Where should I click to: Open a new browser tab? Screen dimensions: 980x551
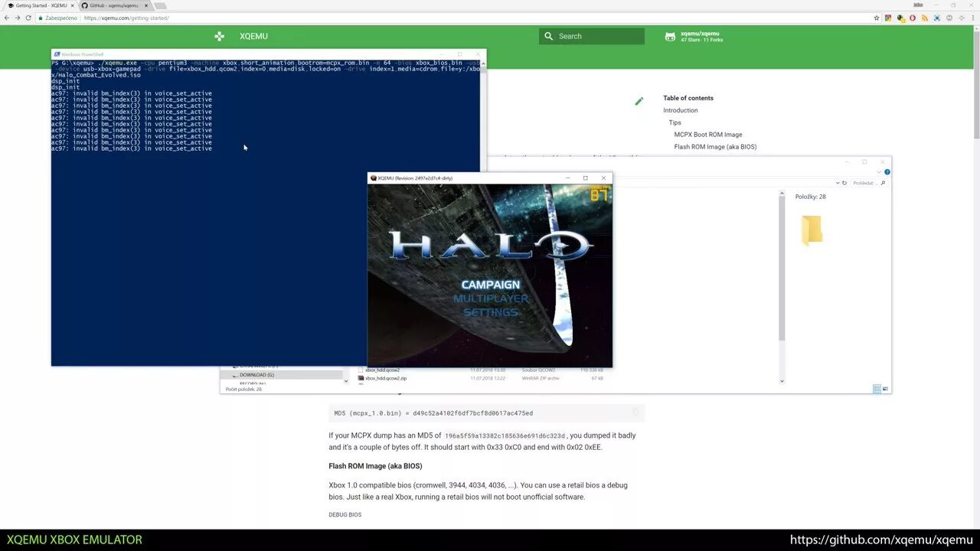[x=160, y=5]
